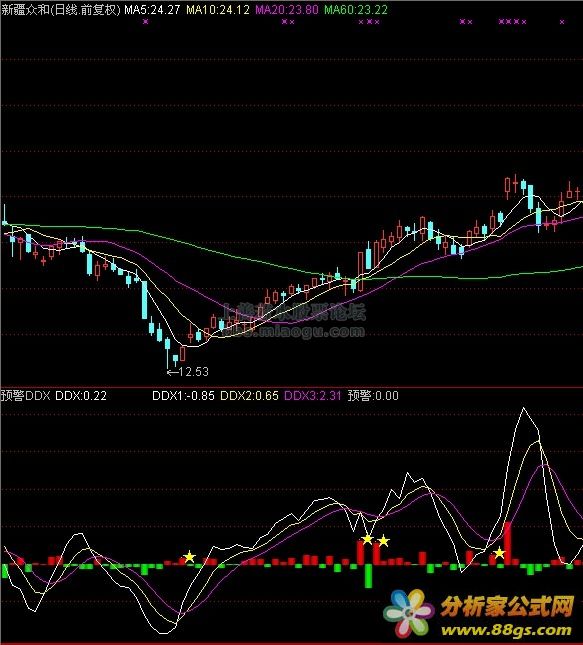The height and width of the screenshot is (645, 583).
Task: Select the MA5:24.27 indicator label
Action: point(152,9)
